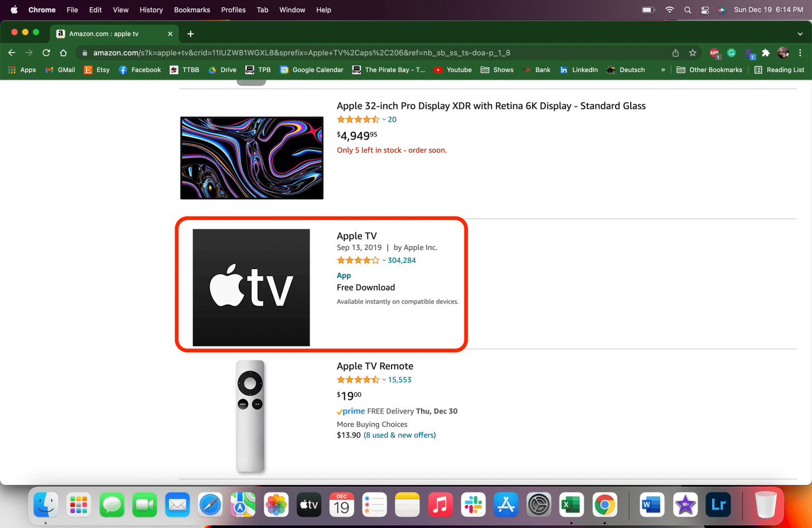812x528 pixels.
Task: Expand rating breakdown for Apple TV Remote
Action: (x=384, y=380)
